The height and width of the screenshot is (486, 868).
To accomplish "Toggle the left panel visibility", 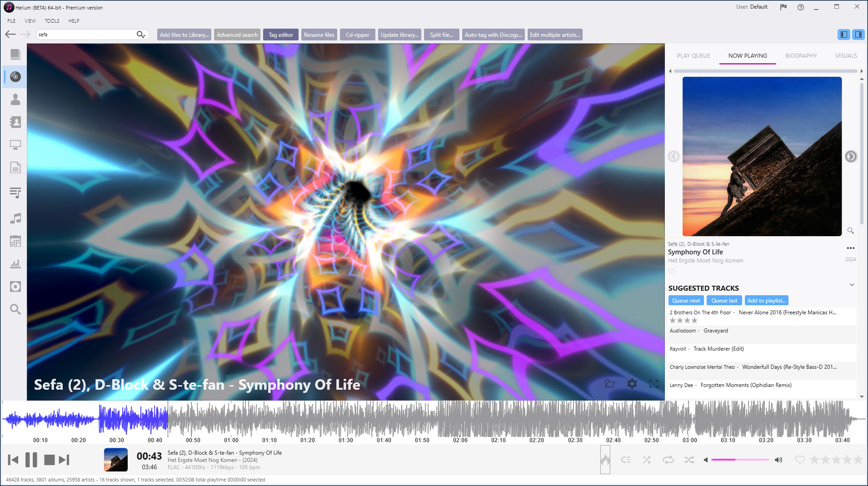I will click(x=844, y=35).
